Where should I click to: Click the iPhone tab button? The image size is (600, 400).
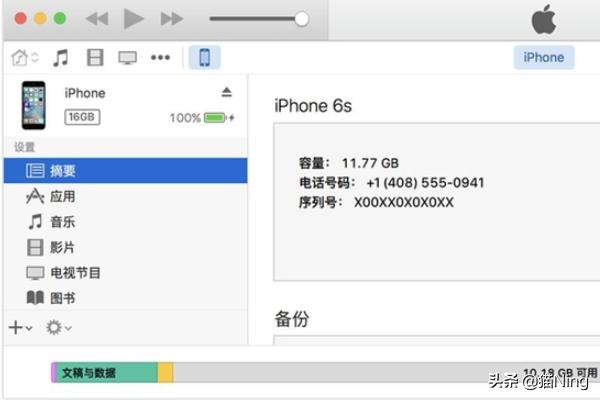click(543, 57)
